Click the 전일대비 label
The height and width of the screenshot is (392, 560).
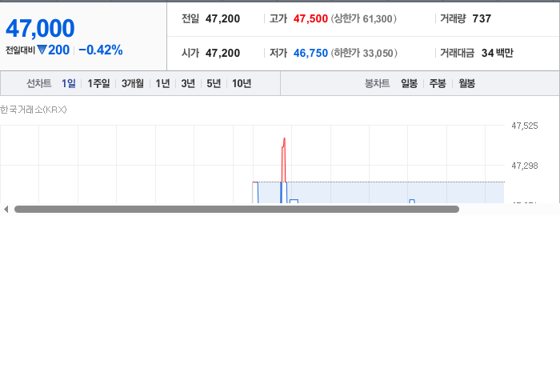pyautogui.click(x=20, y=50)
